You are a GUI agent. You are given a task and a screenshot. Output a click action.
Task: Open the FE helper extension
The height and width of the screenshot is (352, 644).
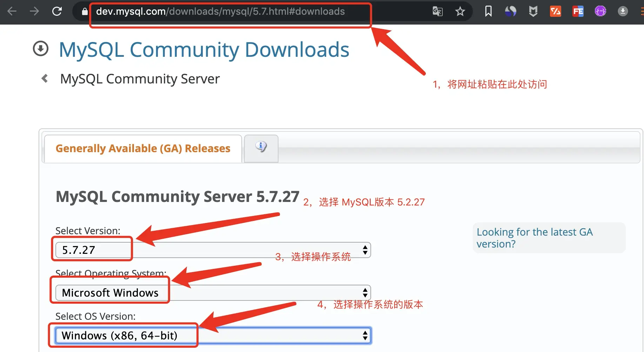click(578, 12)
